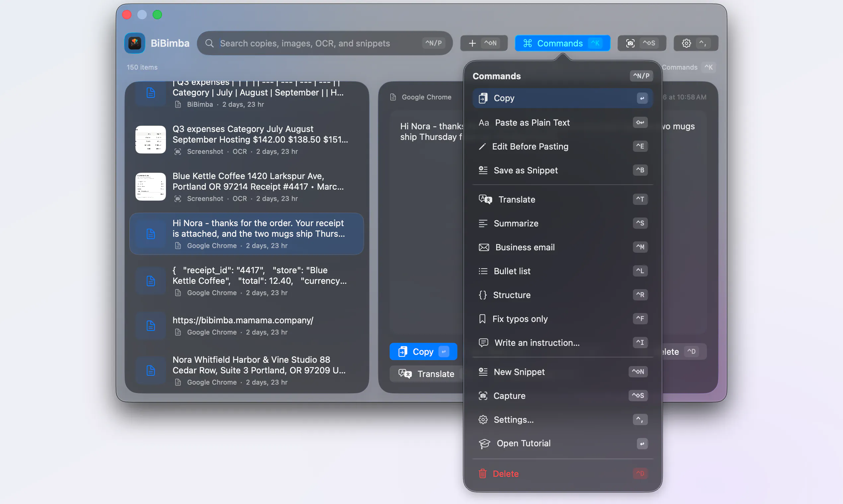Click the graduation cap Open Tutorial icon
Screen dimensions: 843x504
tap(484, 444)
